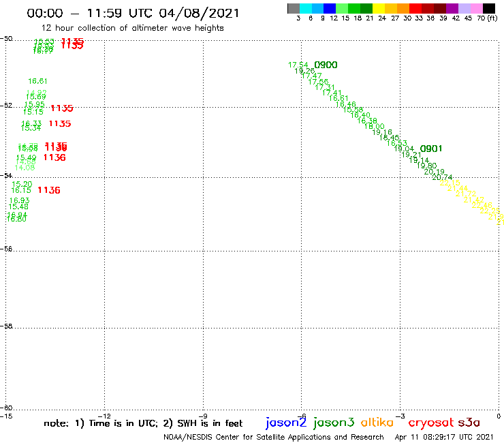Click the red 1136 time beside 15.49

coord(54,157)
